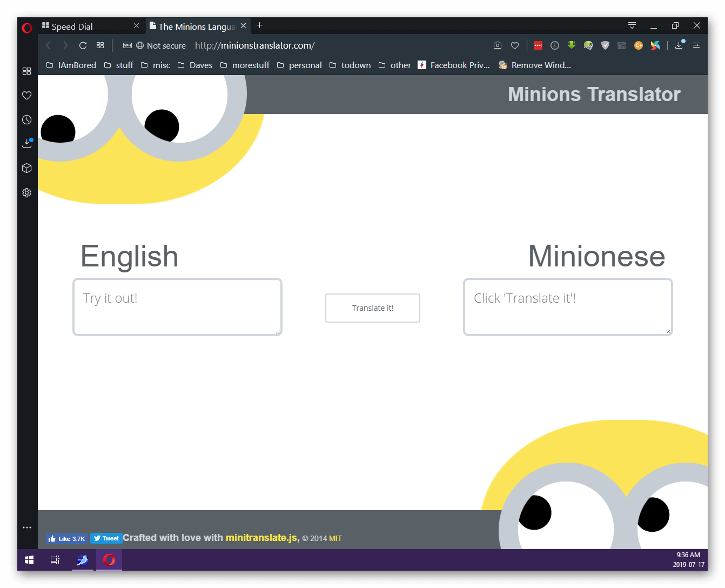This screenshot has height=588, width=725.
Task: Click the Twitter Tweet button
Action: 106,538
